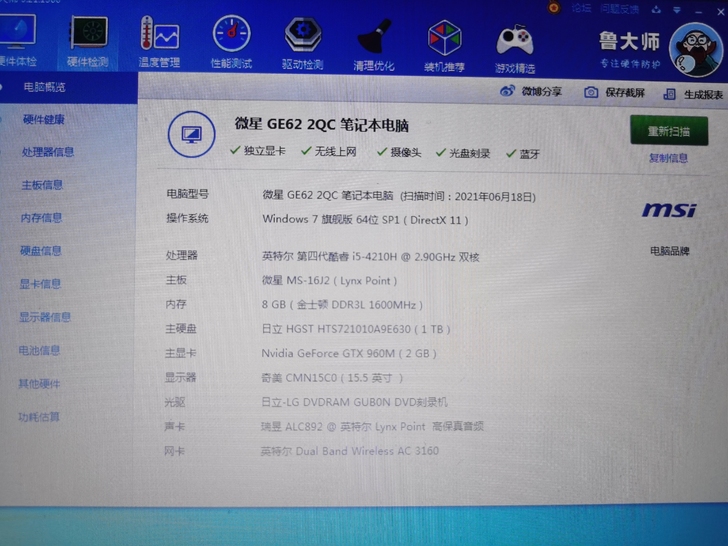This screenshot has height=546, width=728.
Task: Click 保存截屏 text label
Action: click(625, 92)
